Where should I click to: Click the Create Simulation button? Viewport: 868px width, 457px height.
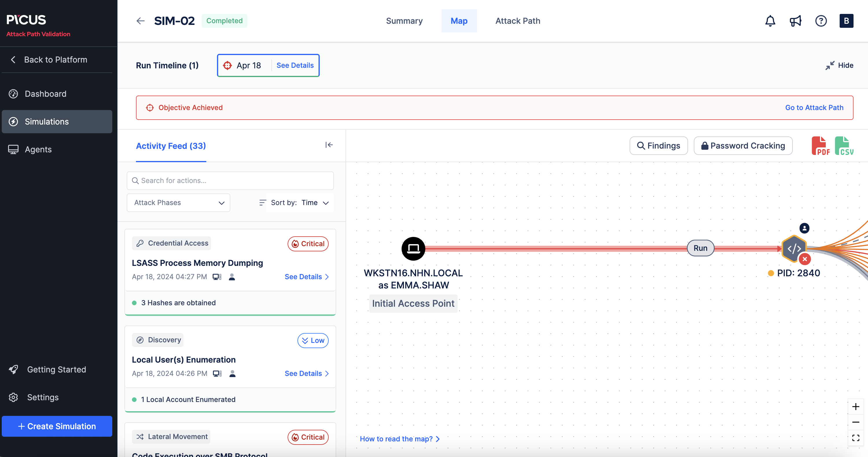pyautogui.click(x=57, y=426)
